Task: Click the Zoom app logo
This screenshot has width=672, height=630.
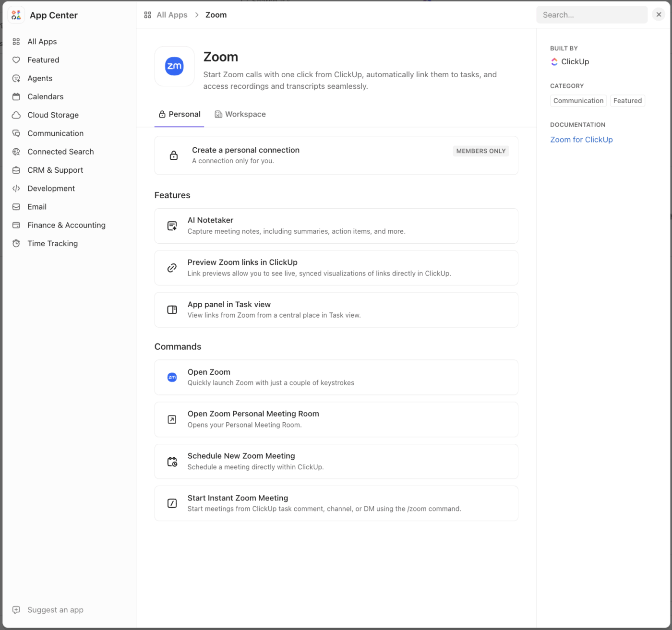Action: (174, 66)
